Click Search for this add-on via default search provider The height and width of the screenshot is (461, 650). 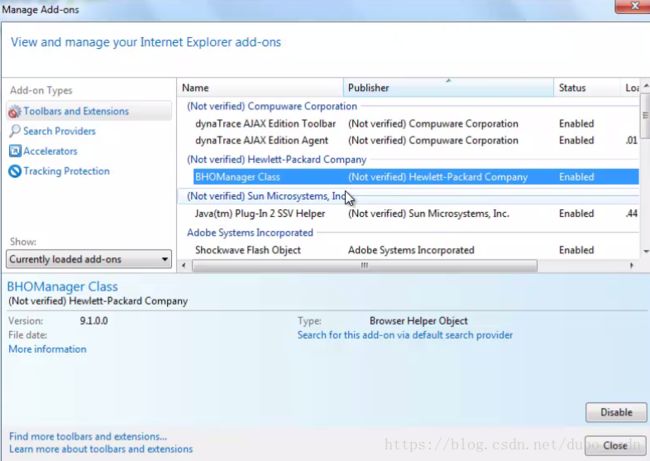[x=405, y=335]
